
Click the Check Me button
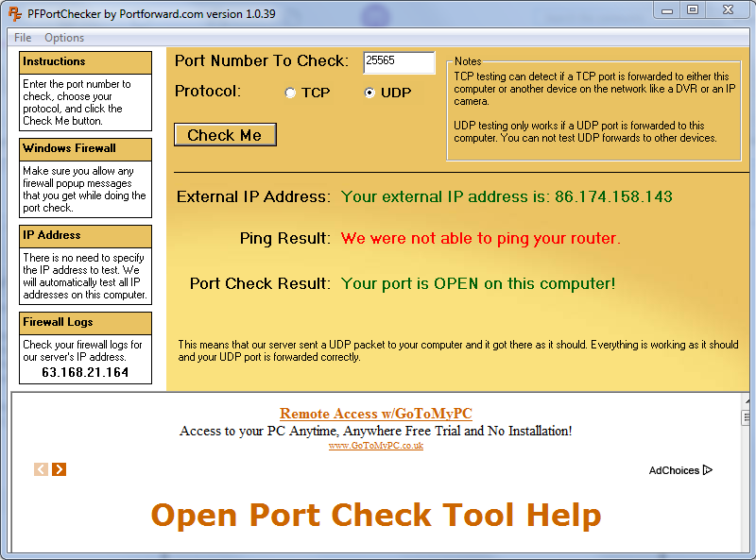[x=225, y=135]
